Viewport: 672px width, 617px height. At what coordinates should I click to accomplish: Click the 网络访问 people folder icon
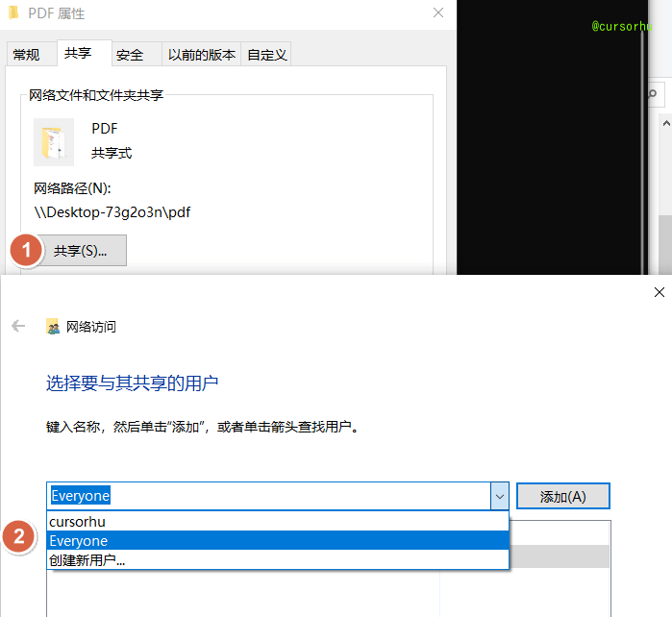(53, 327)
